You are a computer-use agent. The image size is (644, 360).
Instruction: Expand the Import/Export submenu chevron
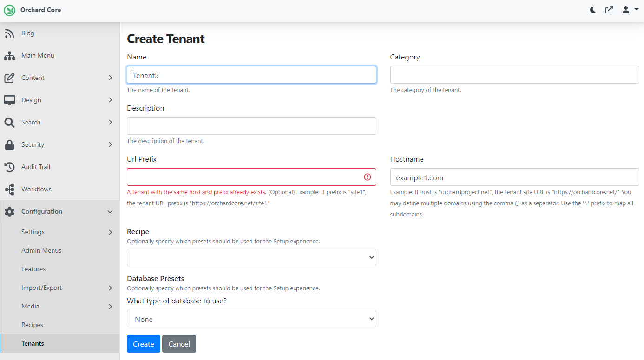[x=110, y=288]
